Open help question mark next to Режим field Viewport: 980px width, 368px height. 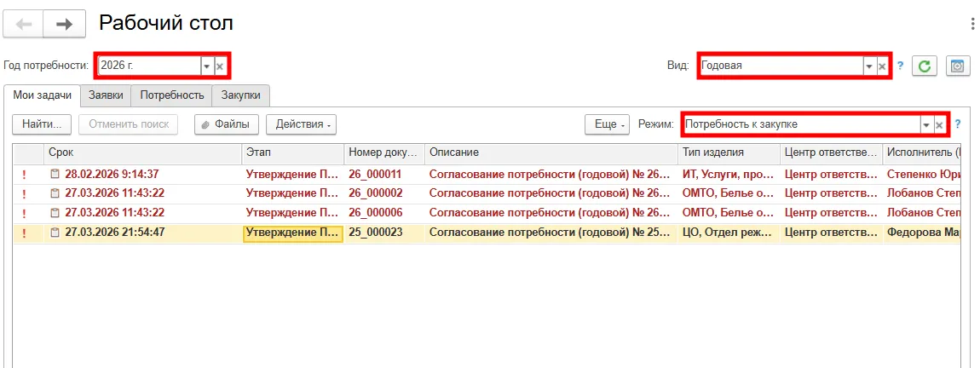958,124
